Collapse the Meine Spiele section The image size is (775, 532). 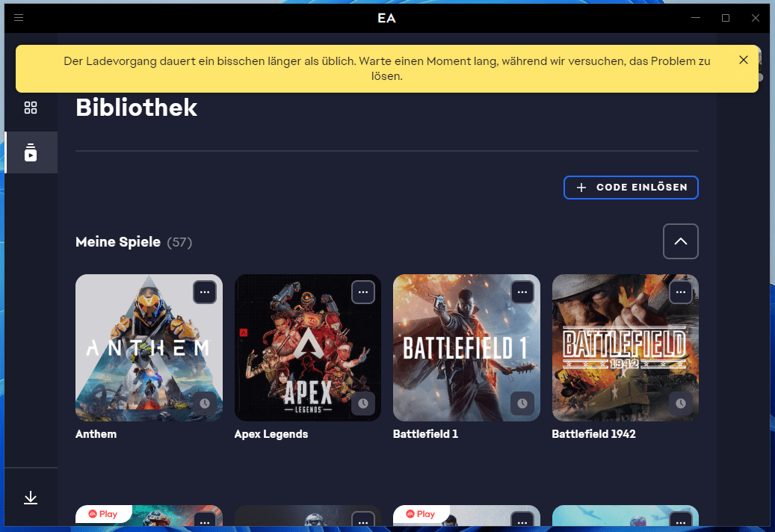(681, 241)
